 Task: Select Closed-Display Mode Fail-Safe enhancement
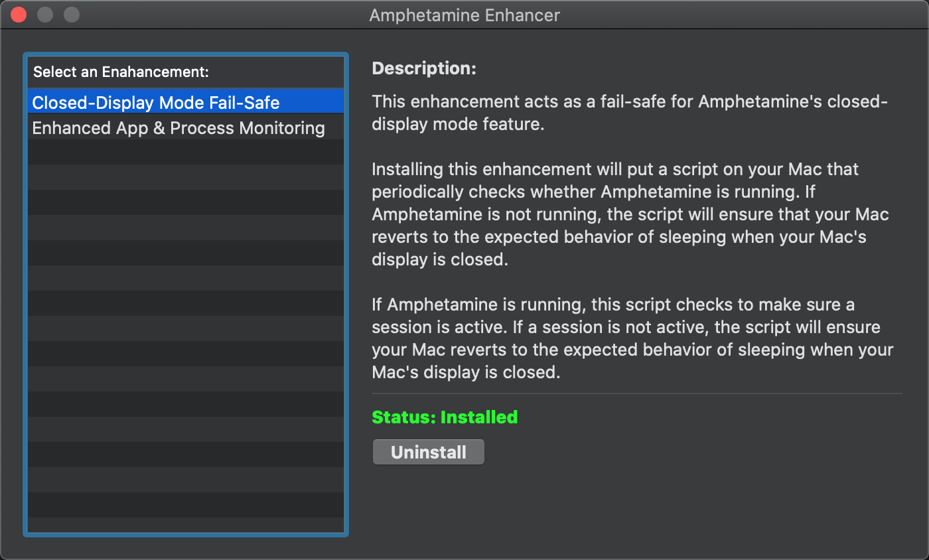156,103
